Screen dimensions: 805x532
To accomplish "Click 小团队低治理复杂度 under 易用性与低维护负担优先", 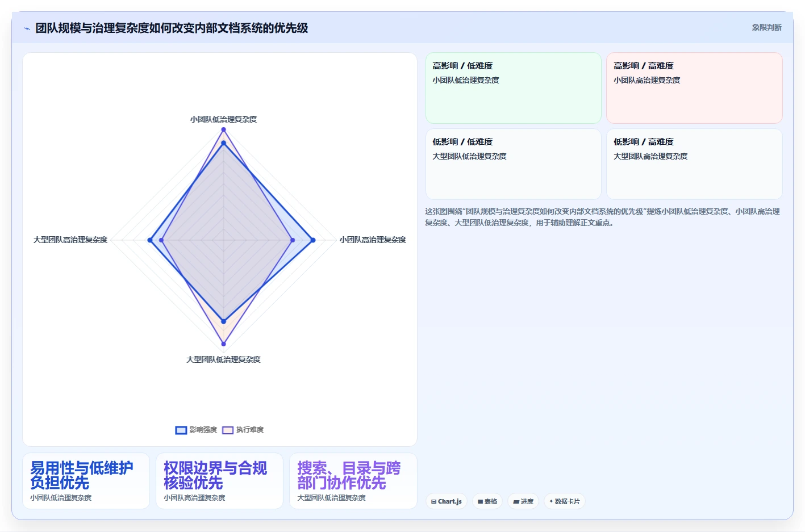I will coord(61,498).
